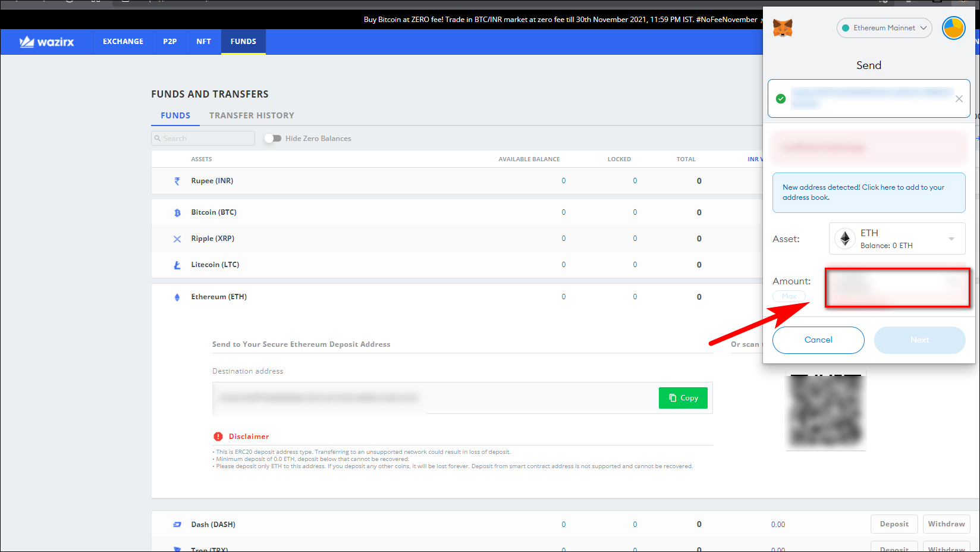Viewport: 980px width, 552px height.
Task: Click the deposit QR code
Action: coord(826,411)
